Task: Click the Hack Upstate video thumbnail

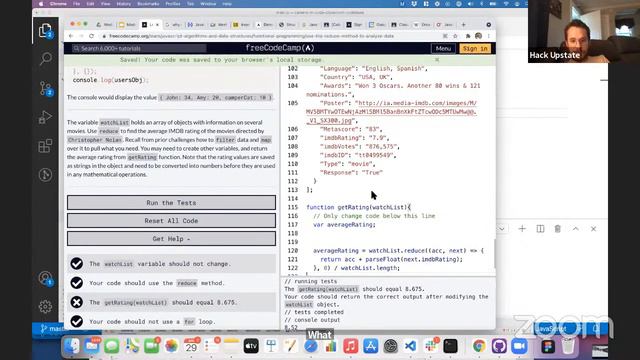Action: click(584, 31)
